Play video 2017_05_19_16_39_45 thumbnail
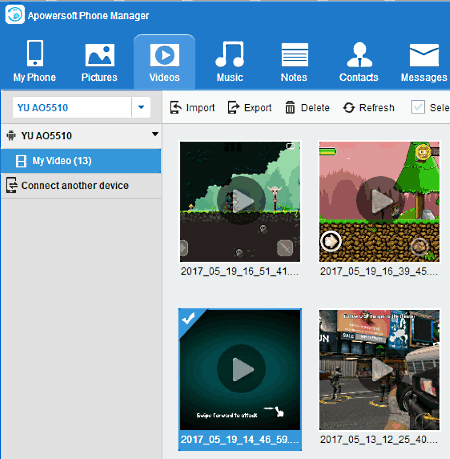 380,200
